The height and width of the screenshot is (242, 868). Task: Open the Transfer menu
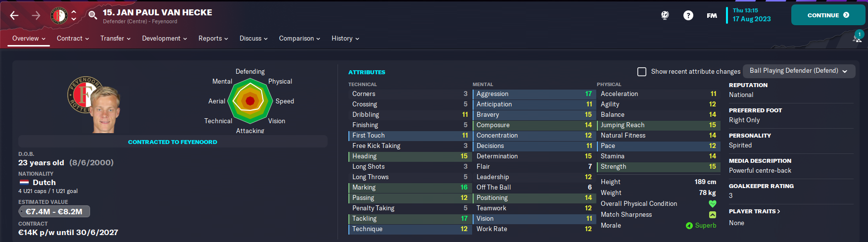coord(115,38)
